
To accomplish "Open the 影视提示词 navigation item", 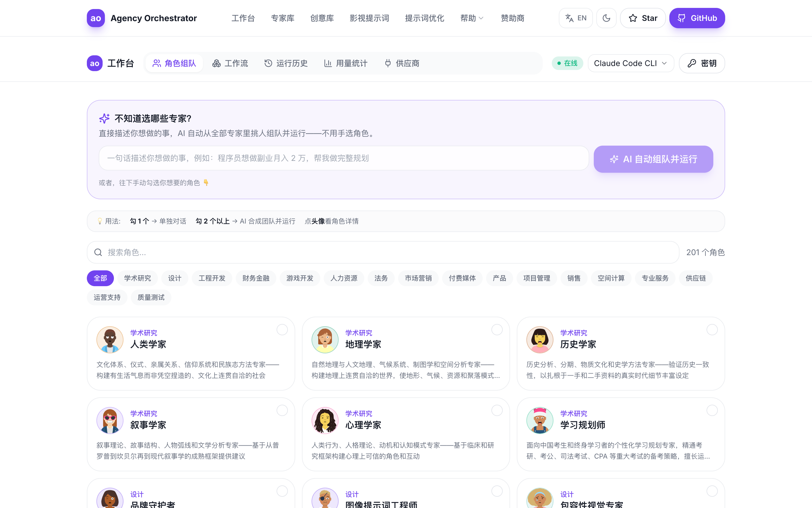I will click(369, 18).
